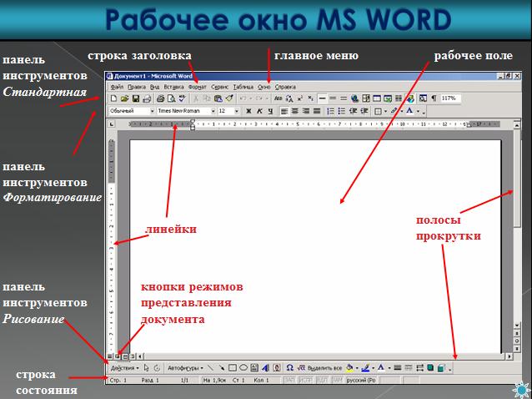
Task: Open the Правка menu
Action: 137,87
